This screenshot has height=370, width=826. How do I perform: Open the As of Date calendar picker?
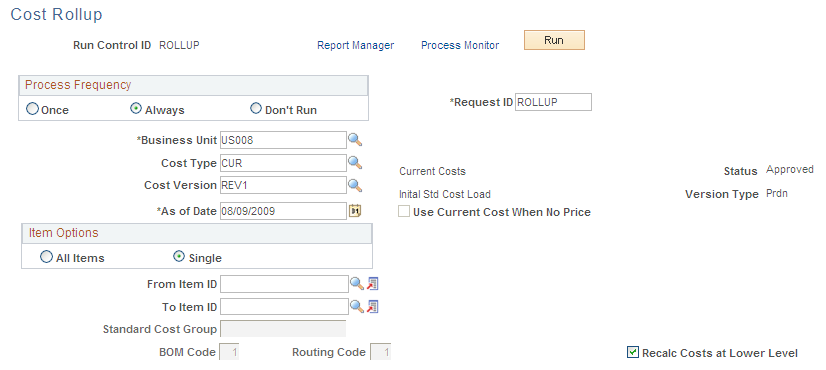tap(355, 211)
